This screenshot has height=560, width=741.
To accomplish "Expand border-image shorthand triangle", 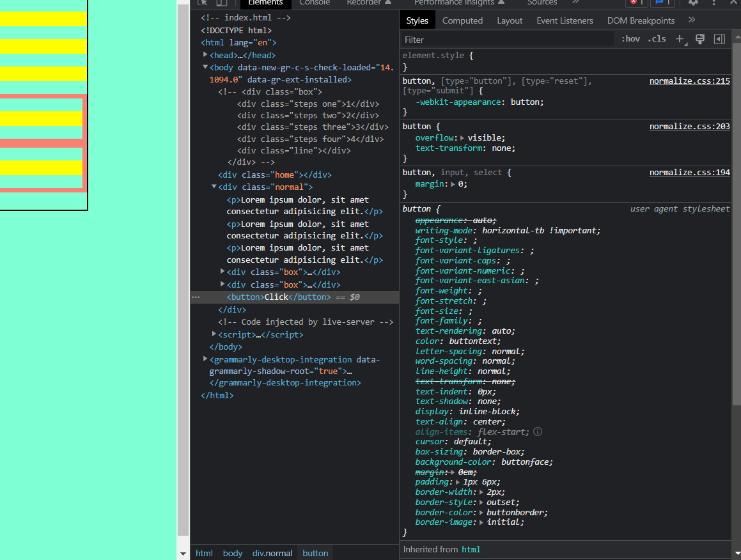I will tap(481, 522).
